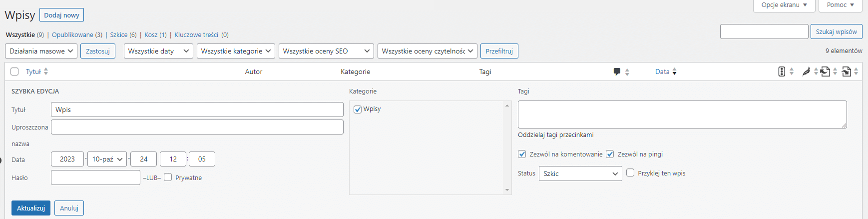This screenshot has height=219, width=868.
Task: Open Wszystkie kategorie filter dropdown
Action: pos(236,51)
